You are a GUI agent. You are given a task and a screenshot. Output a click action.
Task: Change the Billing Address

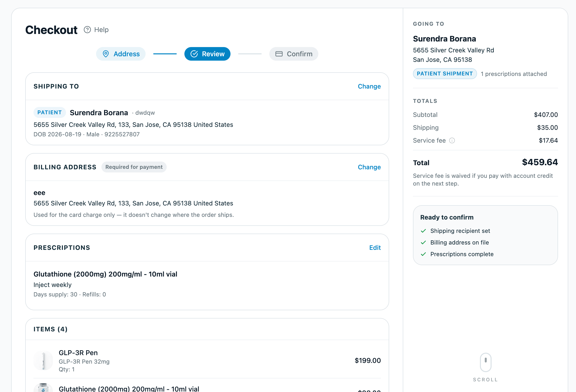pyautogui.click(x=369, y=167)
